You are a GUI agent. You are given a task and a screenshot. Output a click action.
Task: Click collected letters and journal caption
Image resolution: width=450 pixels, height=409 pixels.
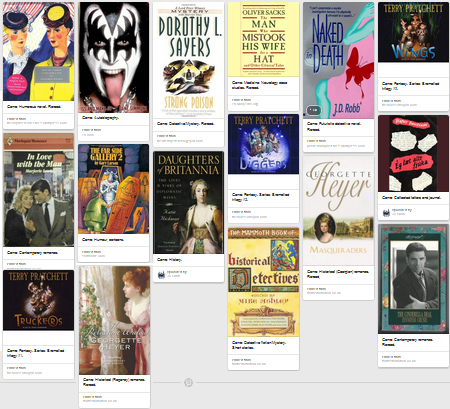pos(411,198)
